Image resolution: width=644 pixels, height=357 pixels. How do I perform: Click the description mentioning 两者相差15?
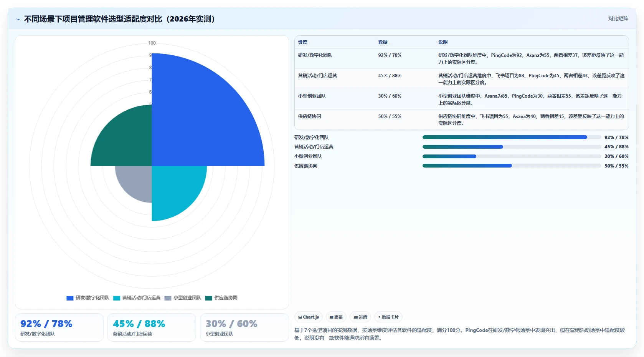click(531, 120)
